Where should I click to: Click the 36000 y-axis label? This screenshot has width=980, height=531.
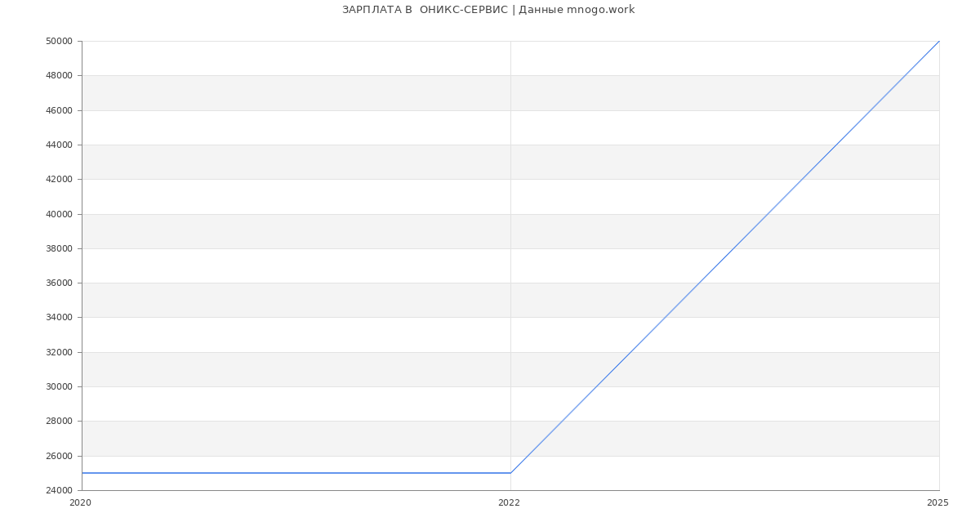(x=60, y=283)
